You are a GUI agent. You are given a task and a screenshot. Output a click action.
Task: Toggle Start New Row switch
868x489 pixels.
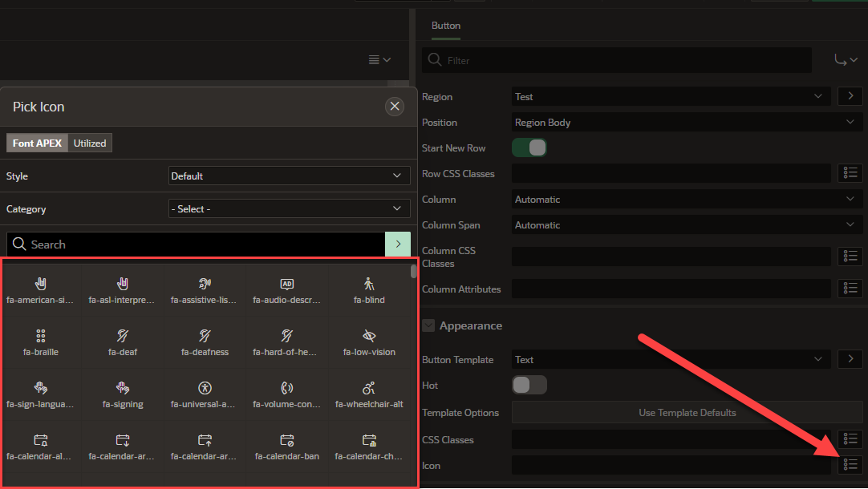coord(529,148)
